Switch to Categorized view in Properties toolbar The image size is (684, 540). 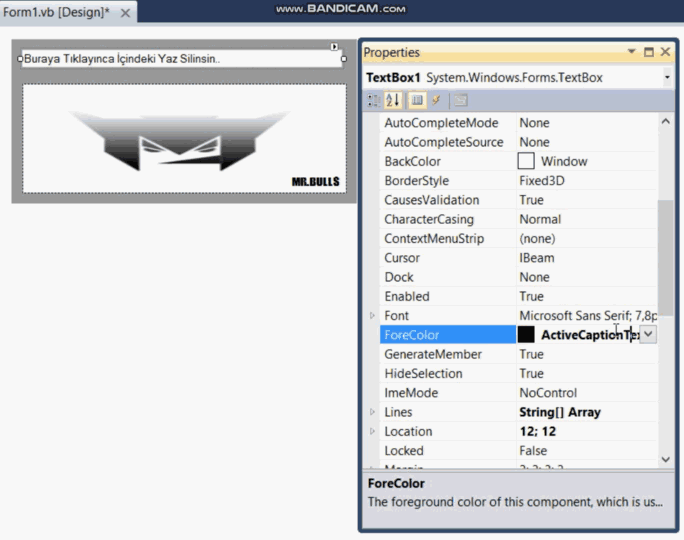373,100
